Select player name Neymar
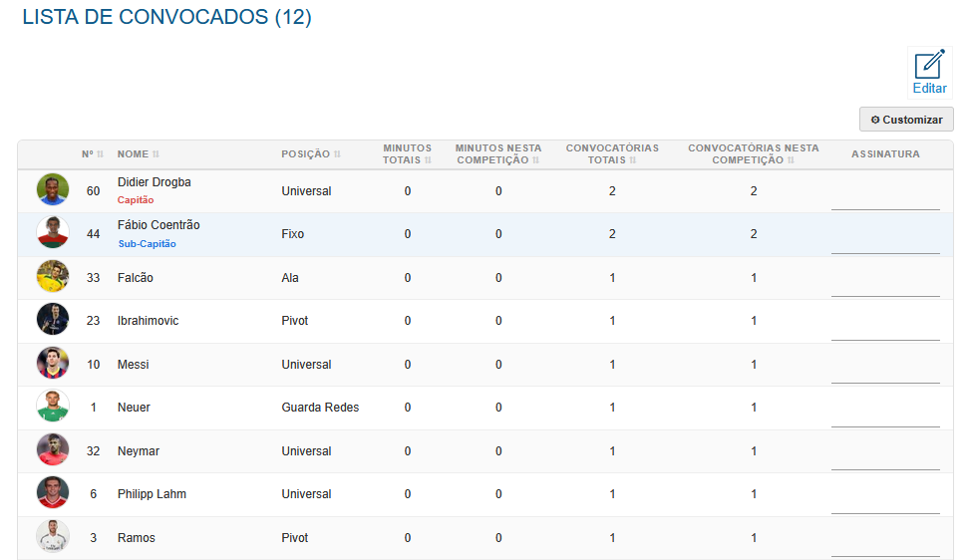This screenshot has width=967, height=560. pyautogui.click(x=139, y=451)
